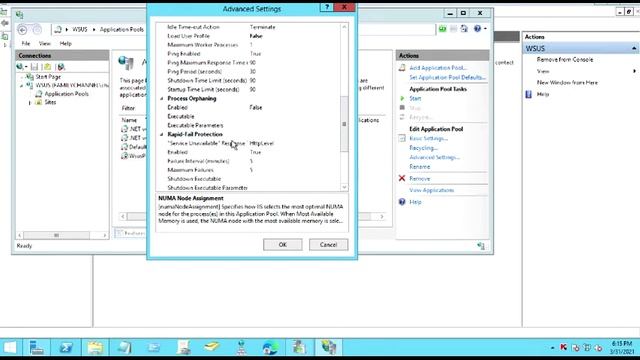Click Help in the outer Actions pane
This screenshot has width=640, height=360.
[542, 94]
